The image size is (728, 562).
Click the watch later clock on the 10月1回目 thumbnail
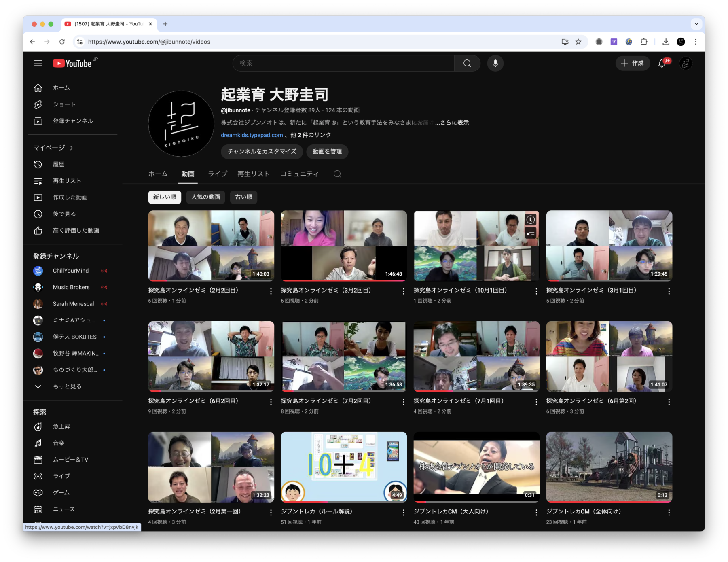pos(530,220)
